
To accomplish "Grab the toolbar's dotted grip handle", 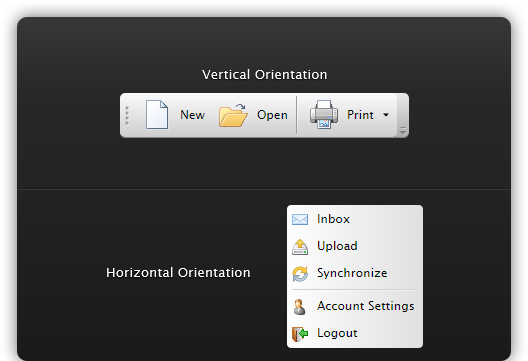I will [127, 116].
